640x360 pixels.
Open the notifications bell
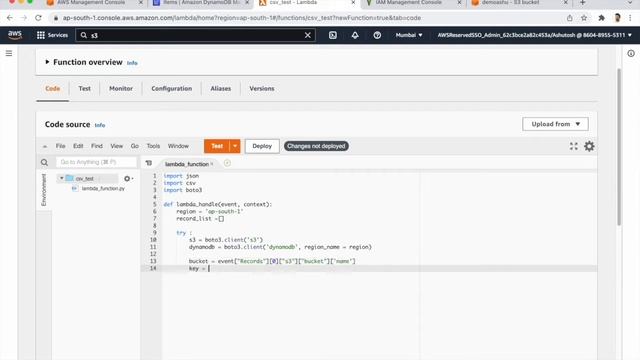pyautogui.click(x=355, y=35)
